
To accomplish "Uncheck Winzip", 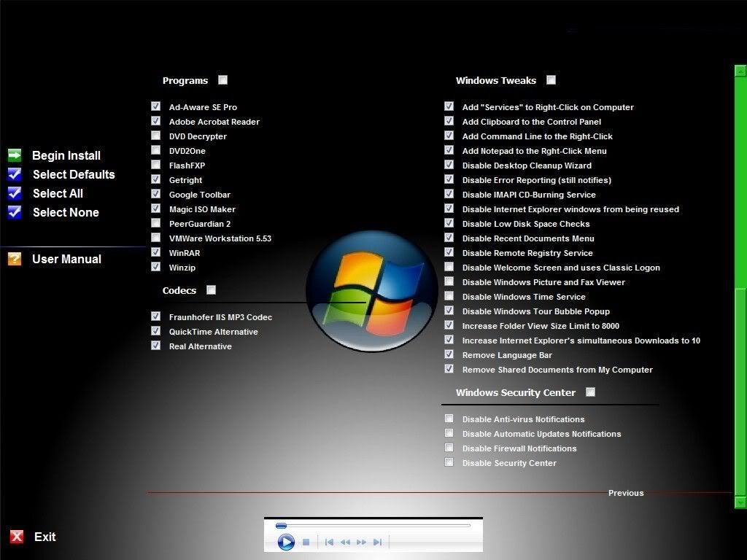I will click(156, 267).
